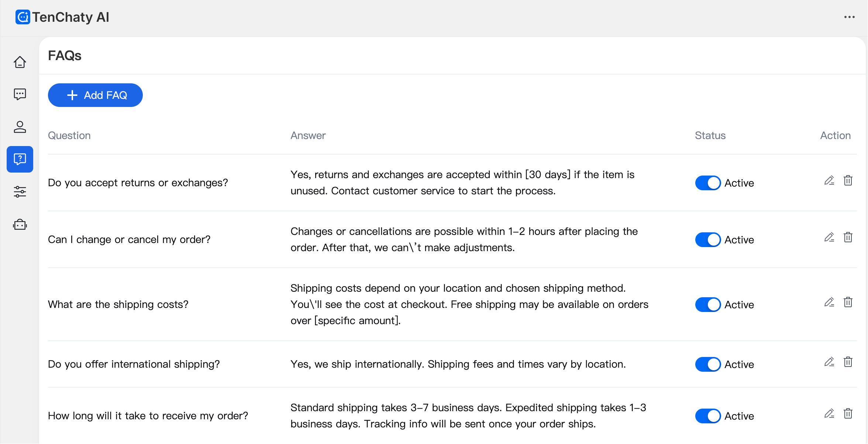
Task: Turn off the international shipping FAQ switch
Action: tap(708, 364)
